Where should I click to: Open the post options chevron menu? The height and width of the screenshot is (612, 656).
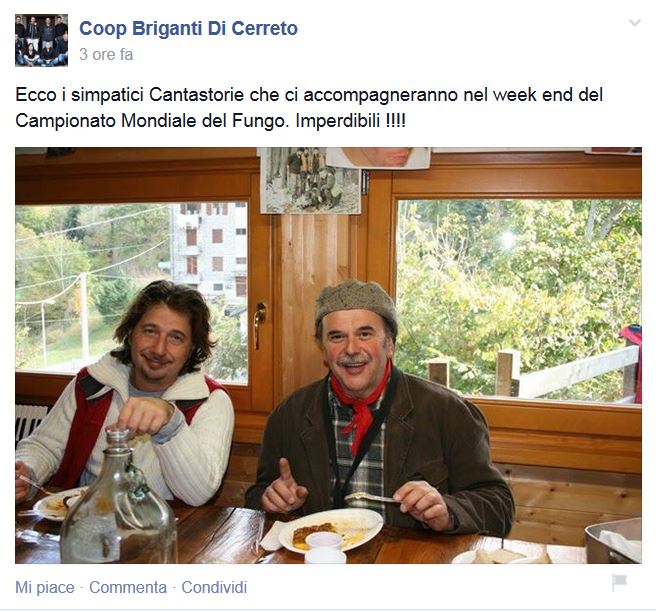pyautogui.click(x=635, y=22)
